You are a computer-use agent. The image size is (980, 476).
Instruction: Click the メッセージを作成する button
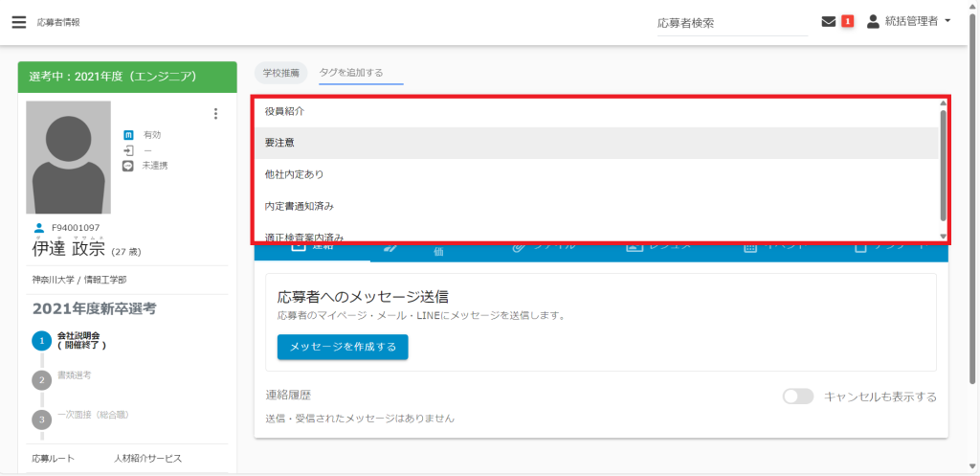[343, 347]
